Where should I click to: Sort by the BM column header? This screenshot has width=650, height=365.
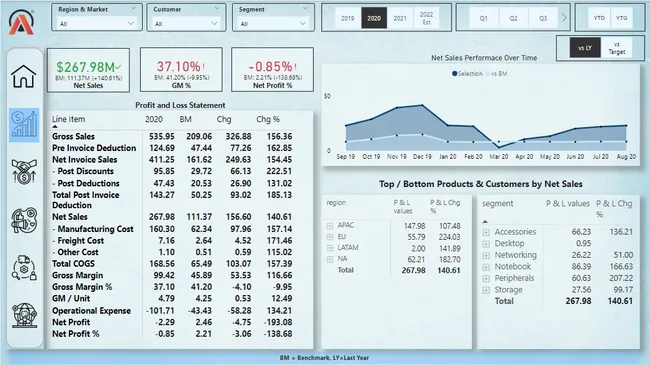(185, 119)
